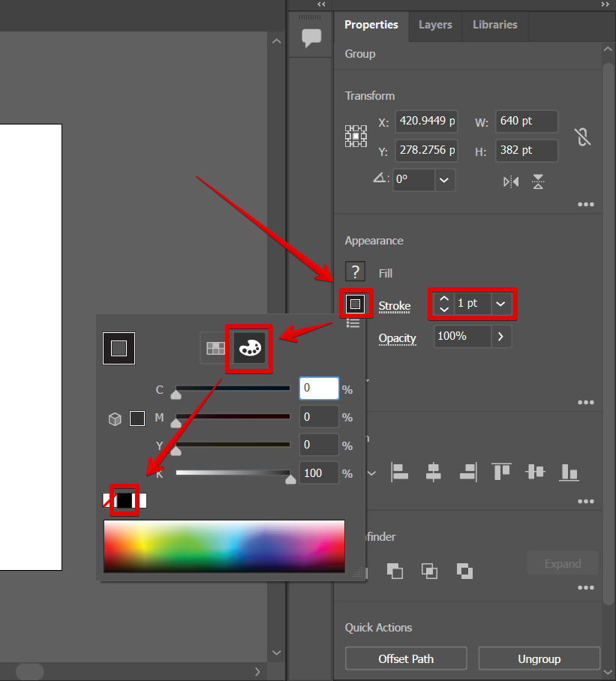Open the Libraries tab
This screenshot has width=616, height=681.
[x=494, y=25]
